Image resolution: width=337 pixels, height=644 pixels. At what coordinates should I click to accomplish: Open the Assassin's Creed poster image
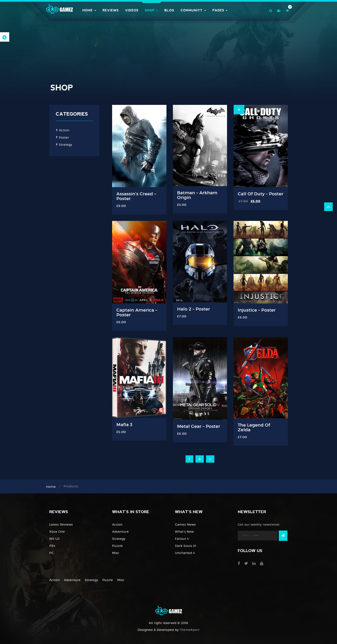click(x=139, y=146)
